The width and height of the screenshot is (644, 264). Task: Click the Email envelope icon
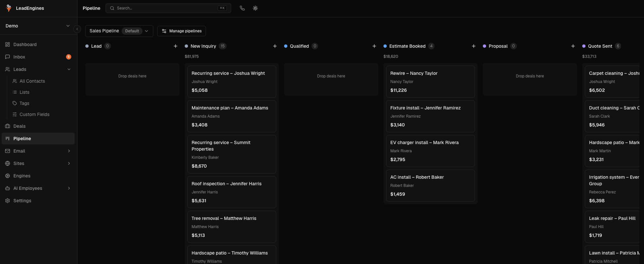[8, 151]
